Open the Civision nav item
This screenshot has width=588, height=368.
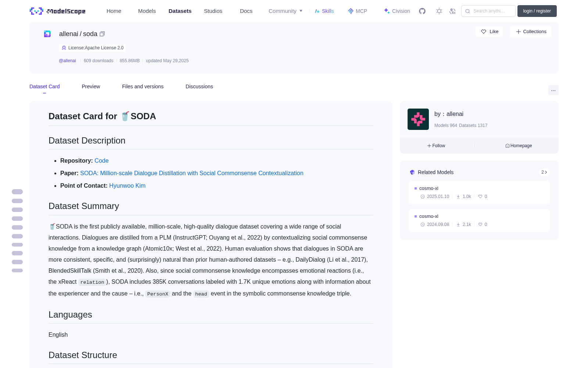pyautogui.click(x=397, y=11)
